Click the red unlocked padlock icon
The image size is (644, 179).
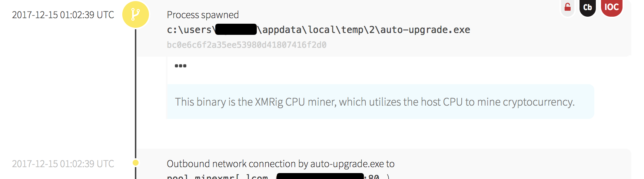point(567,7)
